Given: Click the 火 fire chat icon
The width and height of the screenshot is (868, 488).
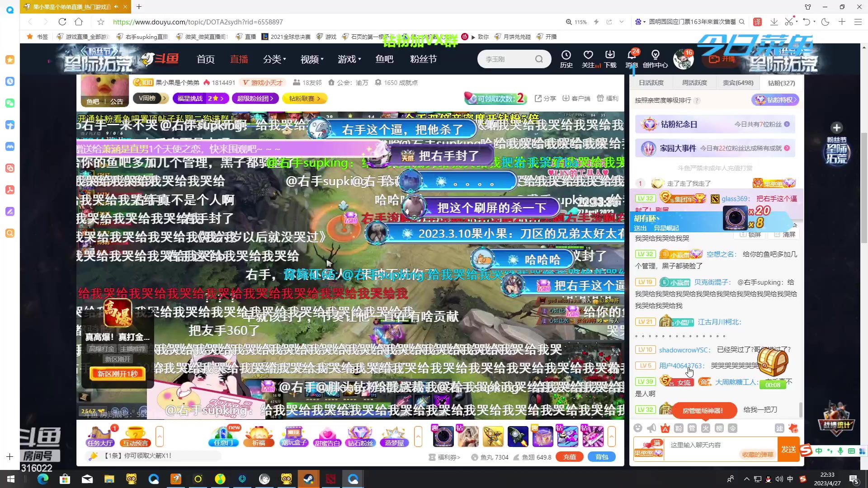Looking at the screenshot, I should (706, 428).
